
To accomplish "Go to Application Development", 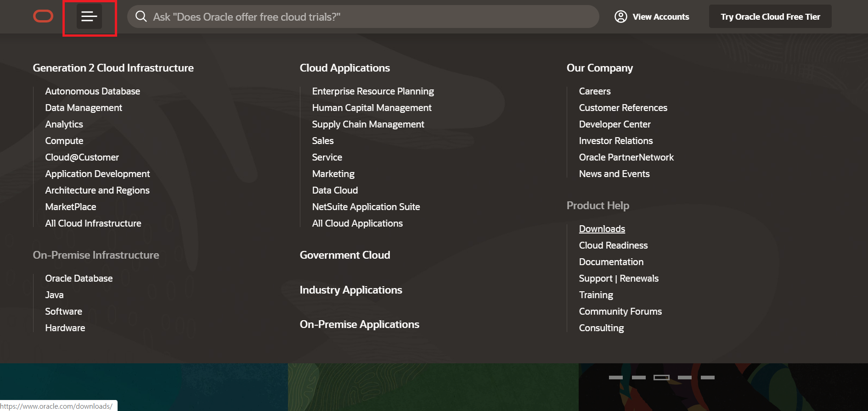I will (x=97, y=174).
